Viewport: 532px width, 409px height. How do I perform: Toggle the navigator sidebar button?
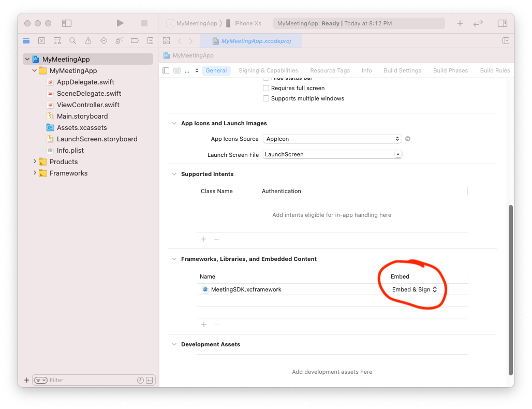click(66, 23)
